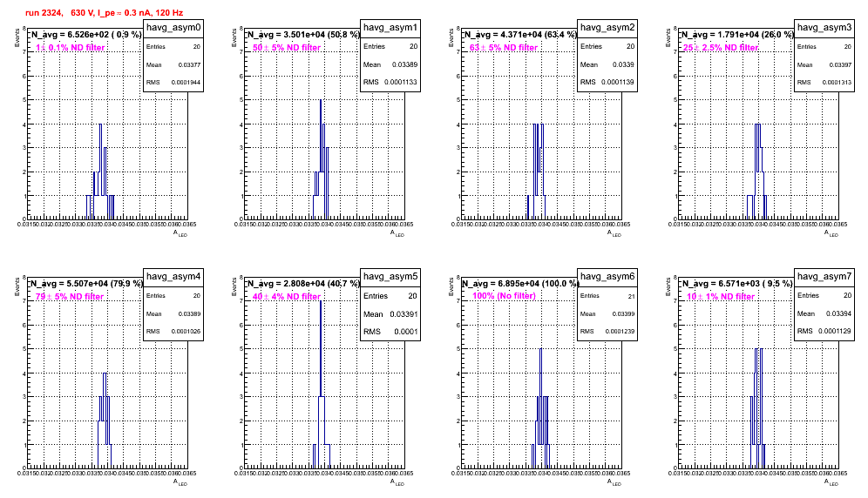This screenshot has width=868, height=498.
Task: Click the 'N_avg = 5.507e+04' label
Action: tap(85, 283)
